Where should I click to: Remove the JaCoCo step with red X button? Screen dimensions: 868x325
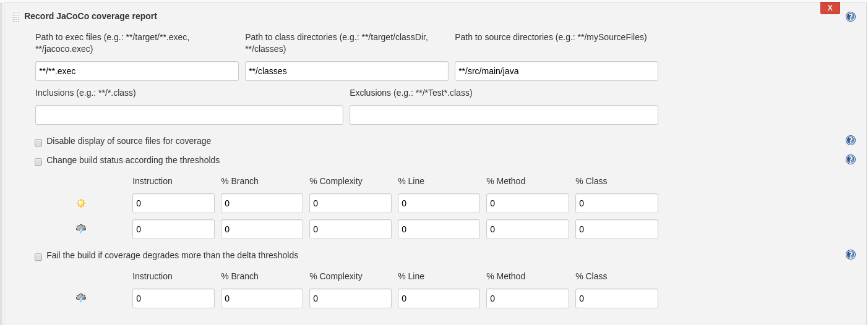coord(830,7)
